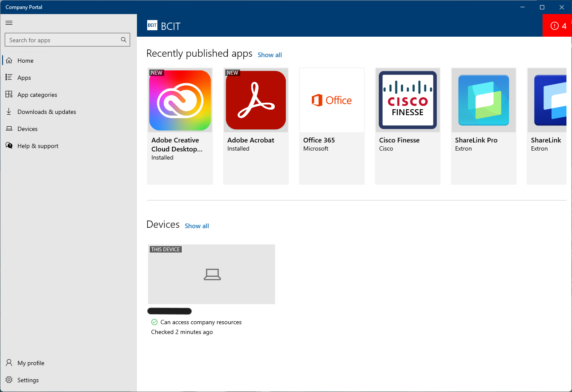Open the Settings gear icon
Screen dimensions: 572x392
pos(9,380)
